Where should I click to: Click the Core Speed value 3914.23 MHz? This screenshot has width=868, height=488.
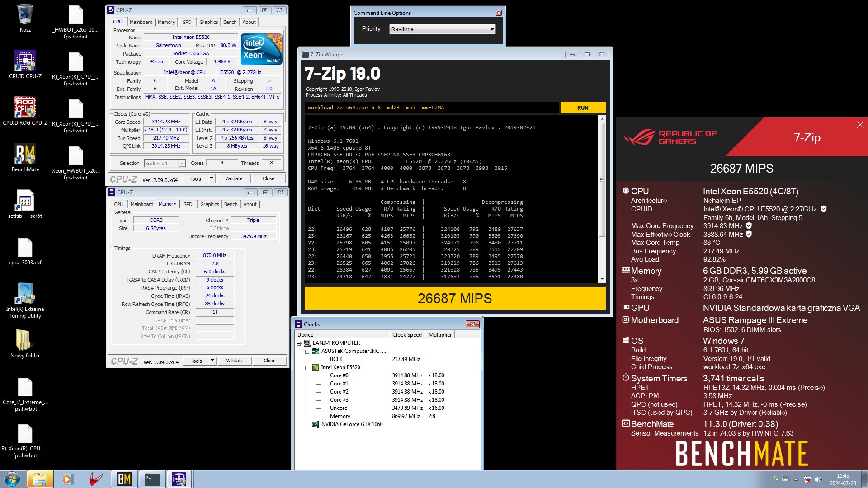point(166,122)
